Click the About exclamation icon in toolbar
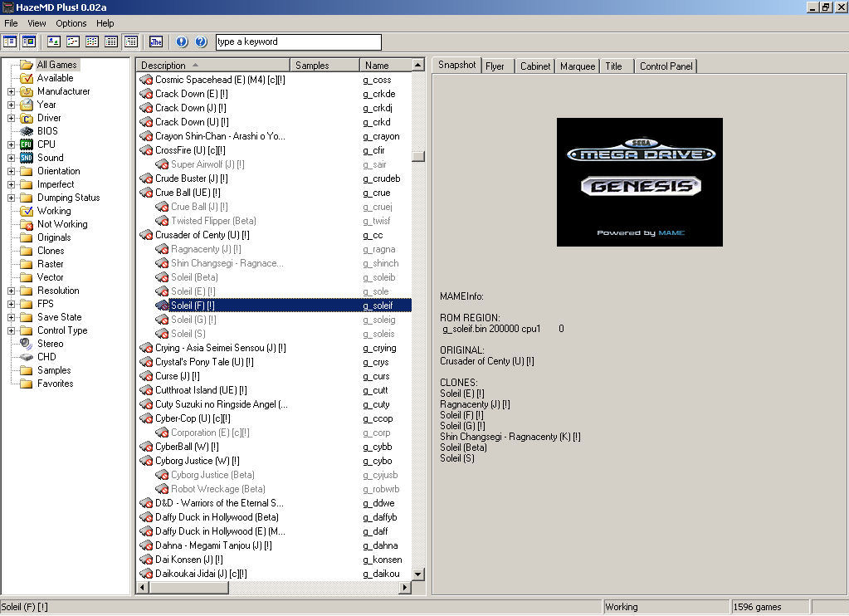 pyautogui.click(x=182, y=42)
